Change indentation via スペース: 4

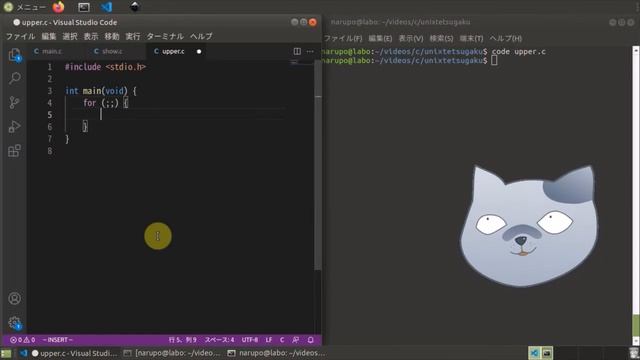point(219,340)
